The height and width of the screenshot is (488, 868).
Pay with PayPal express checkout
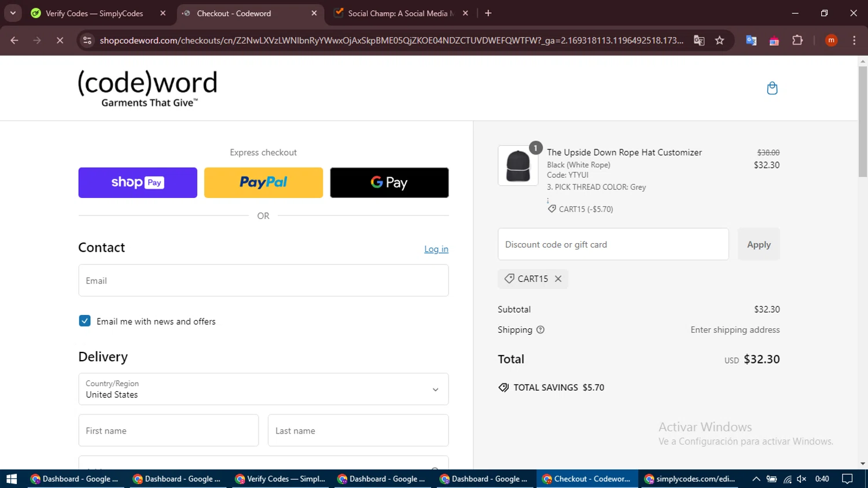(x=263, y=182)
